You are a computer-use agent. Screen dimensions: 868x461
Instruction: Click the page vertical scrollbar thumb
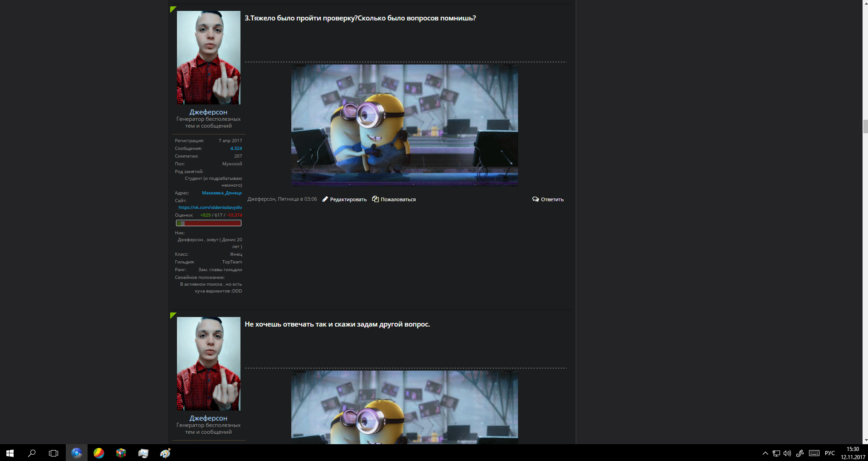point(865,127)
